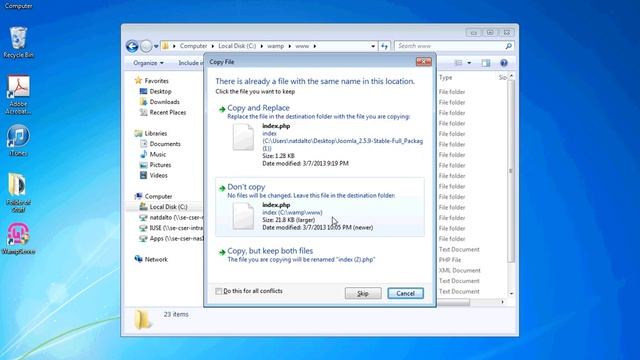Click the PHP File type entry
This screenshot has width=640, height=360.
point(450,260)
